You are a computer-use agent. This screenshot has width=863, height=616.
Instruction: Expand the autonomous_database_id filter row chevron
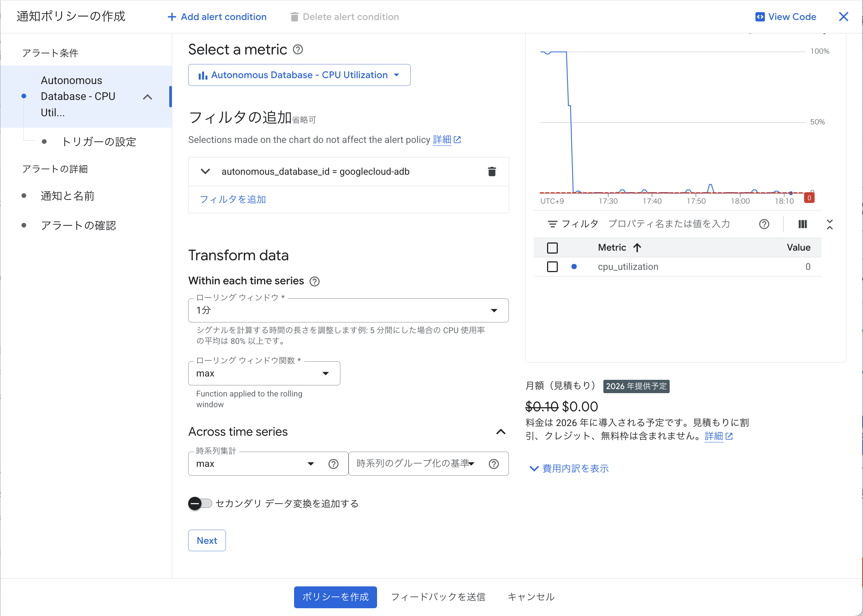click(x=205, y=171)
